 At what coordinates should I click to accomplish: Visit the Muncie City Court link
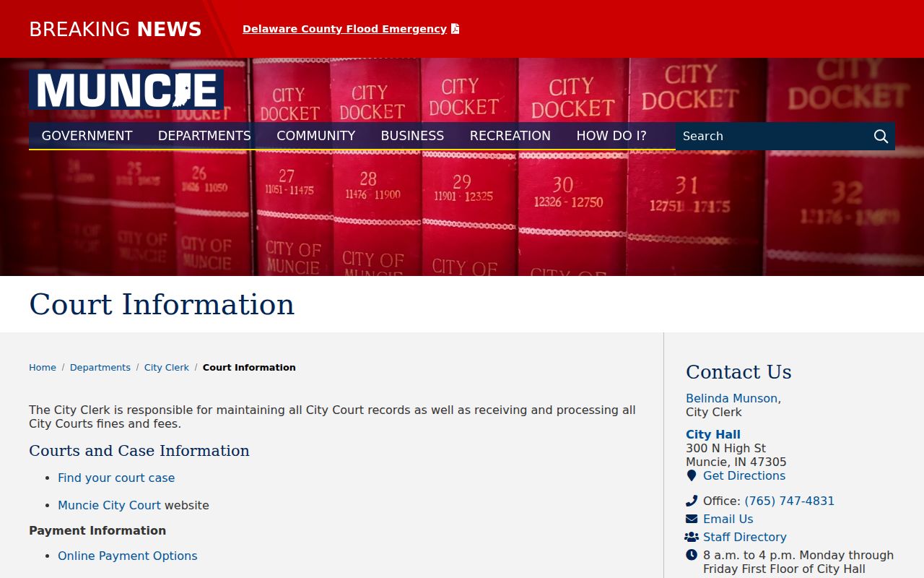point(110,505)
